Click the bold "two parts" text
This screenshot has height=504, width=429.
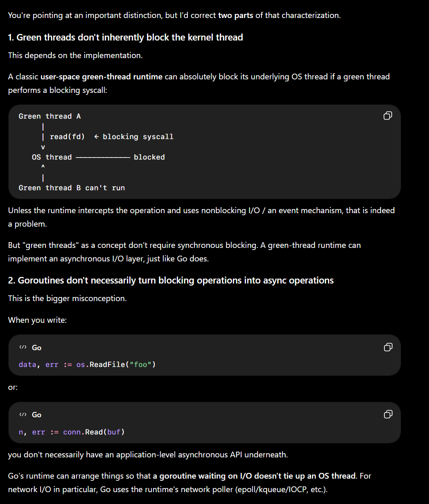pyautogui.click(x=235, y=15)
